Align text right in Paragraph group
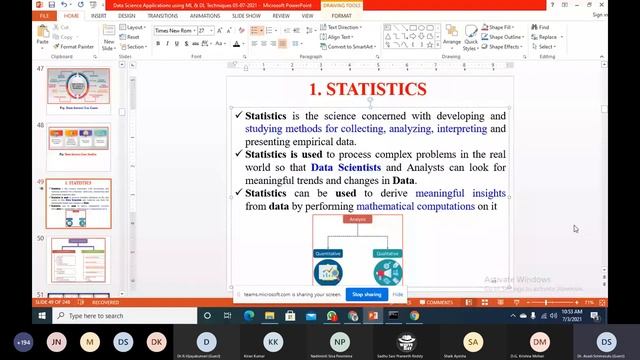 click(x=273, y=44)
